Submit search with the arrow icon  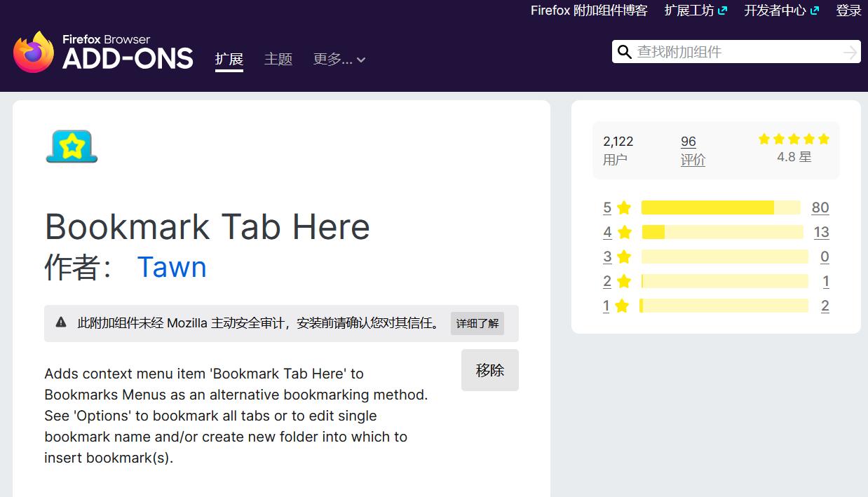tap(850, 52)
